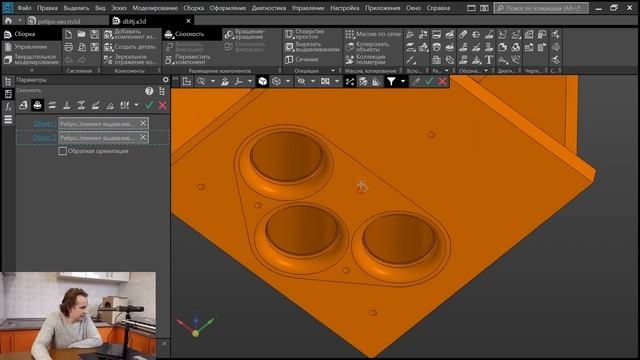Click Добавить компонент из файла
640x360 pixels.
pyautogui.click(x=130, y=34)
